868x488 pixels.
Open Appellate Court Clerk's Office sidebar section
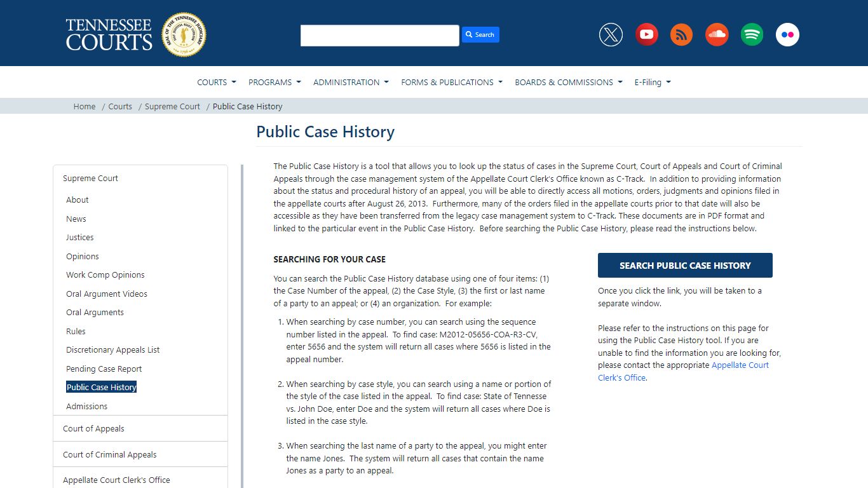coord(116,480)
